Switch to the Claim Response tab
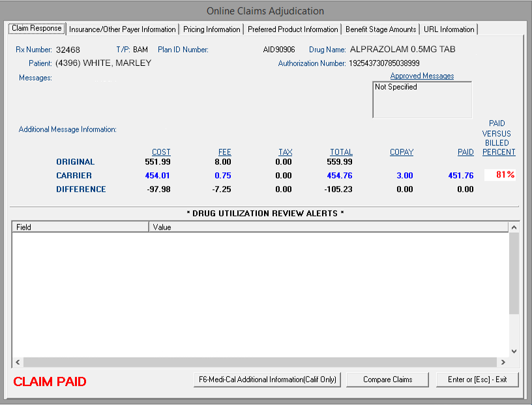The image size is (532, 405). coord(37,29)
